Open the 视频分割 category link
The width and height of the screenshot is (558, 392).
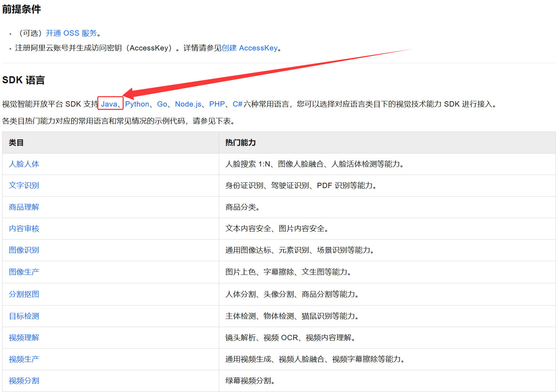pyautogui.click(x=24, y=381)
